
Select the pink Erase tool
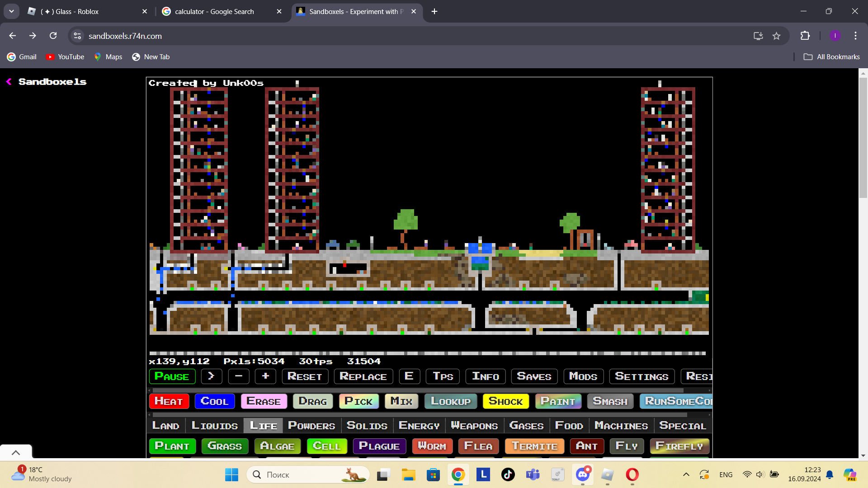[x=264, y=401]
